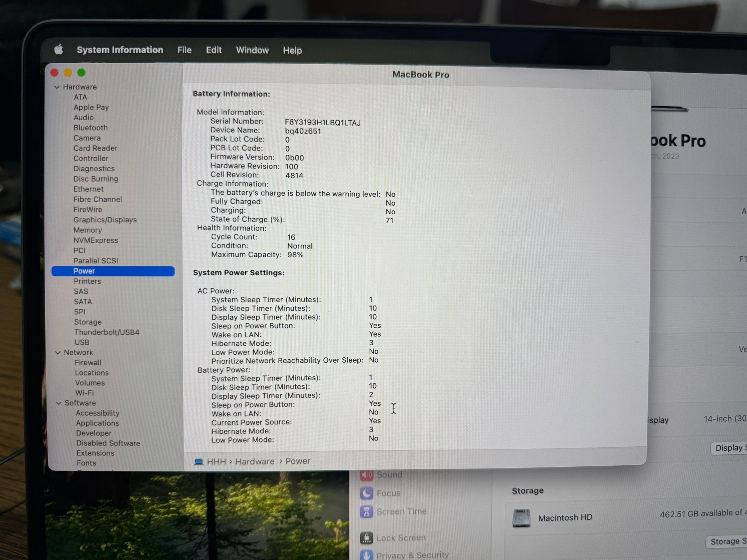Viewport: 747px width, 560px height.
Task: Open Privacy & Security in System Settings
Action: coord(404,555)
